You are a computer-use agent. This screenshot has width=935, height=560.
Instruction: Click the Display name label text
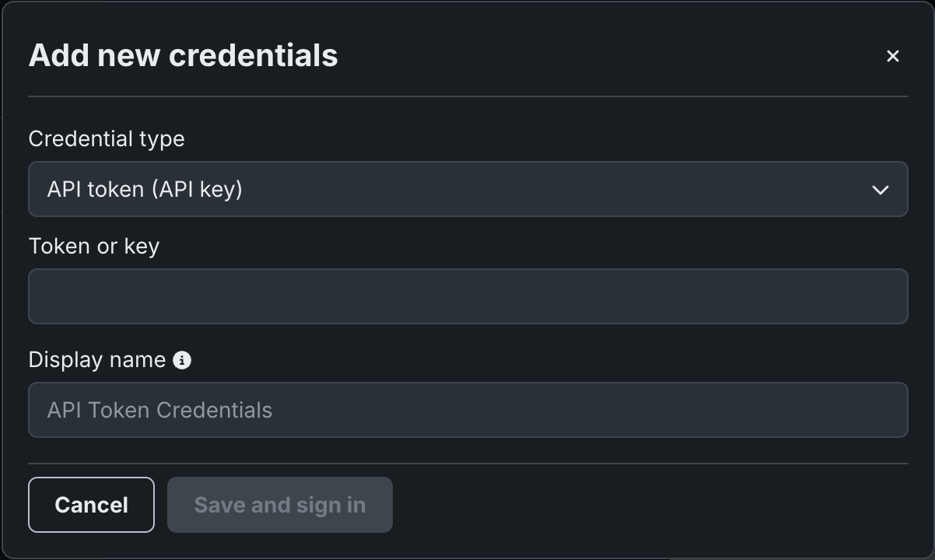click(x=97, y=360)
